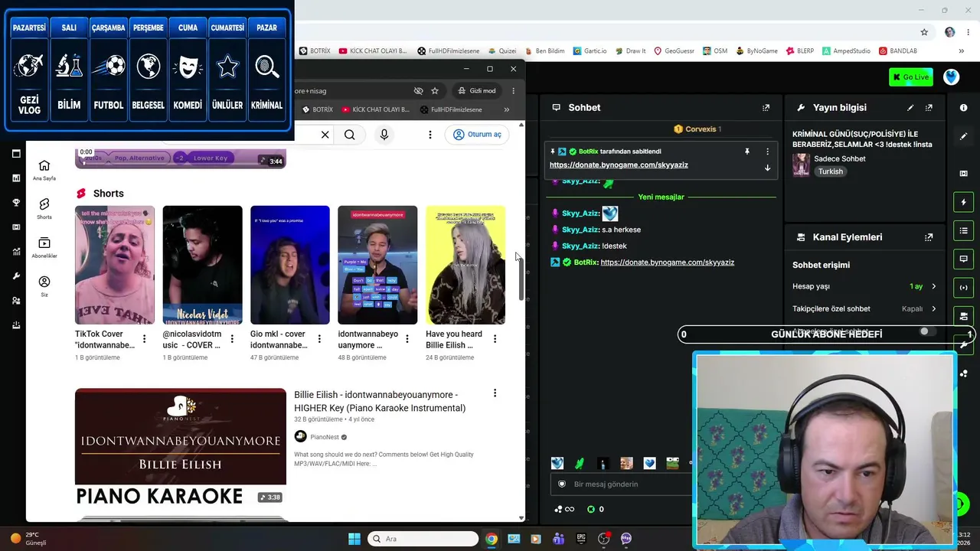Image resolution: width=980 pixels, height=551 pixels.
Task: Open Epic Games from the taskbar
Action: [x=581, y=539]
